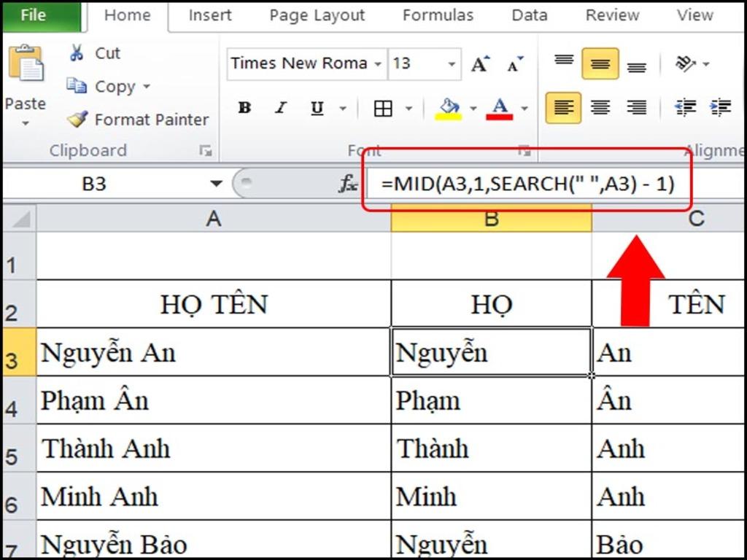This screenshot has width=747, height=560.
Task: Click the Increase Font Size icon
Action: pyautogui.click(x=479, y=63)
